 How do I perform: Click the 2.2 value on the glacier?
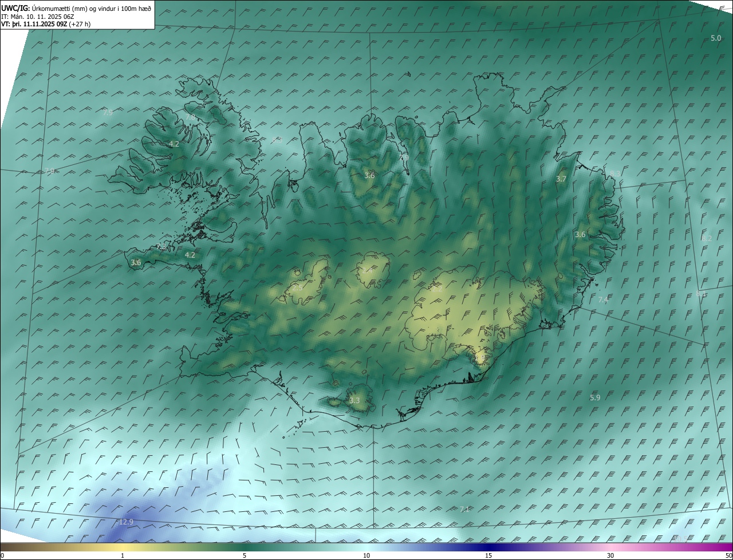(436, 289)
